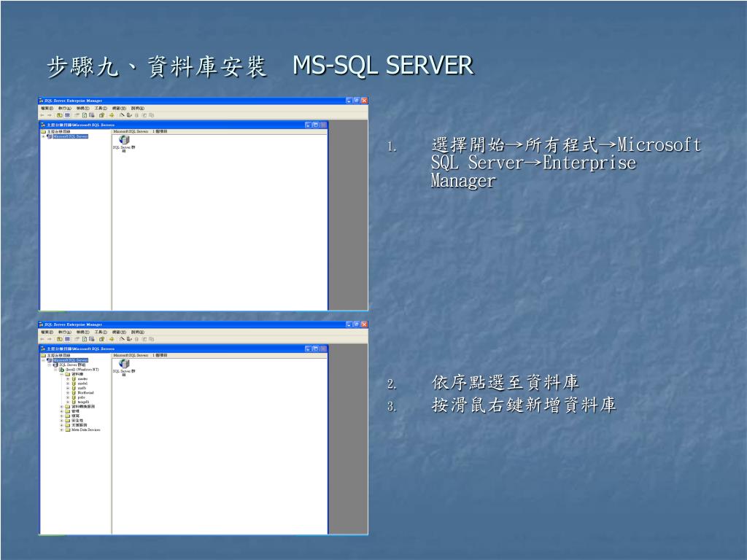
Task: Click Forward arrow in upper window toolbar
Action: [x=49, y=115]
